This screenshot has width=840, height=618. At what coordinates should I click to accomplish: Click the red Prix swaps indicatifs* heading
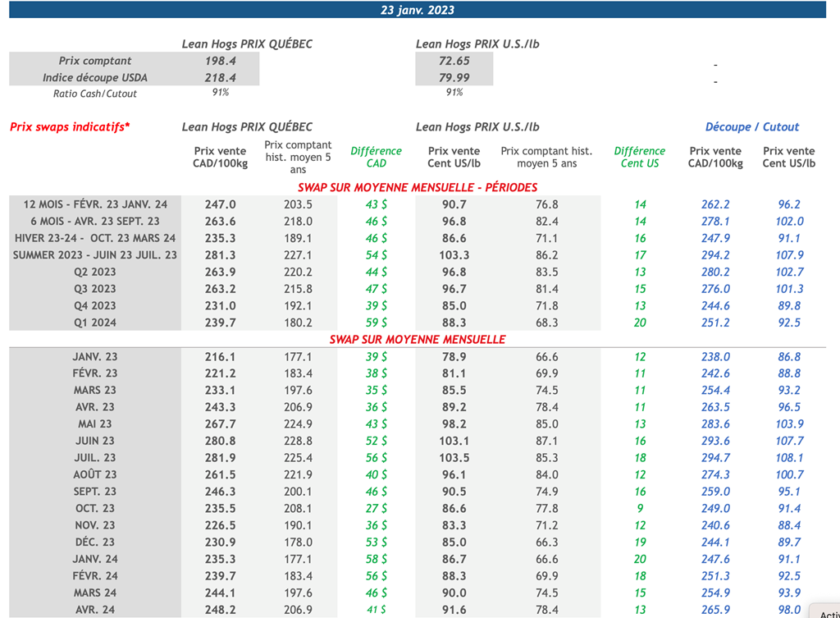tap(70, 127)
